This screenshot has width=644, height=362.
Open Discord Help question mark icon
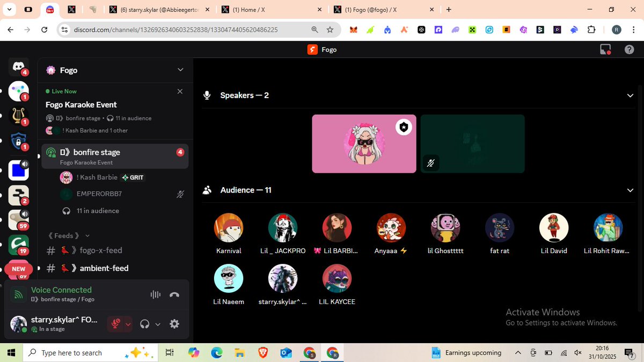(x=630, y=49)
